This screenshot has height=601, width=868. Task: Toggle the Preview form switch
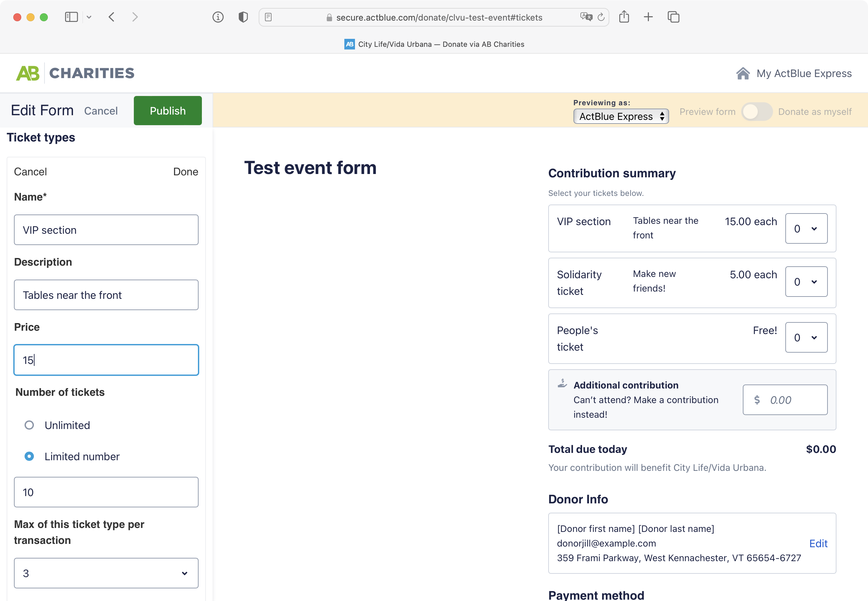[x=756, y=112]
